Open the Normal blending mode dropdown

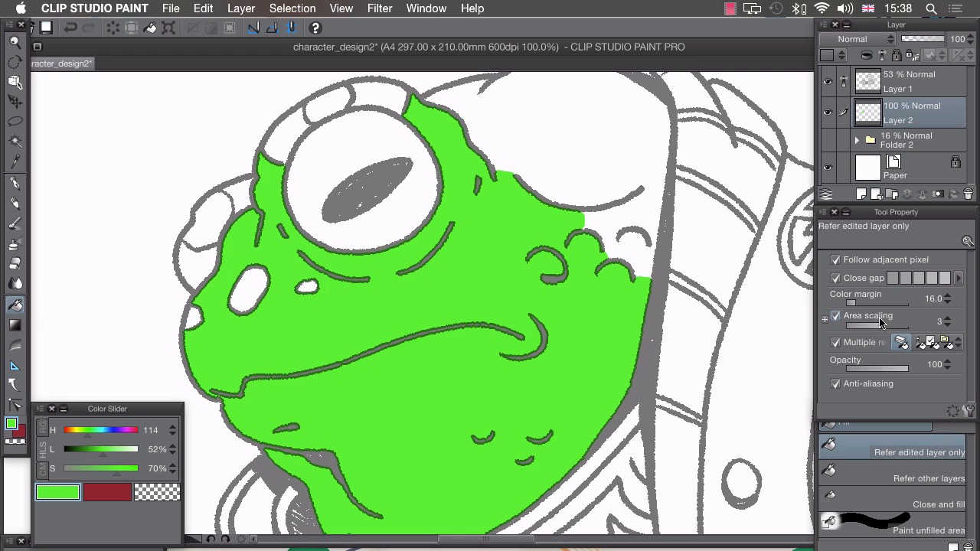856,39
